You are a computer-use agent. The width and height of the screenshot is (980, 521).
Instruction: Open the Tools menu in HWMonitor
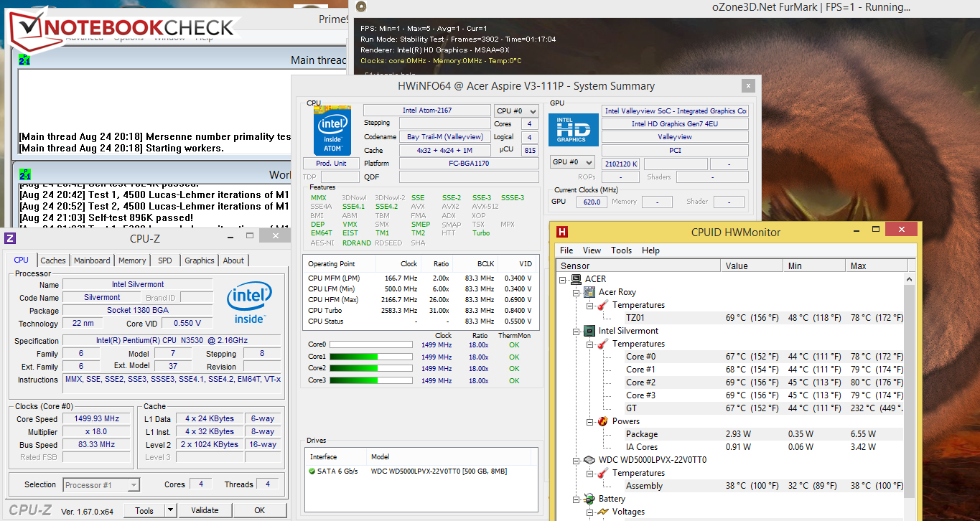pyautogui.click(x=621, y=250)
